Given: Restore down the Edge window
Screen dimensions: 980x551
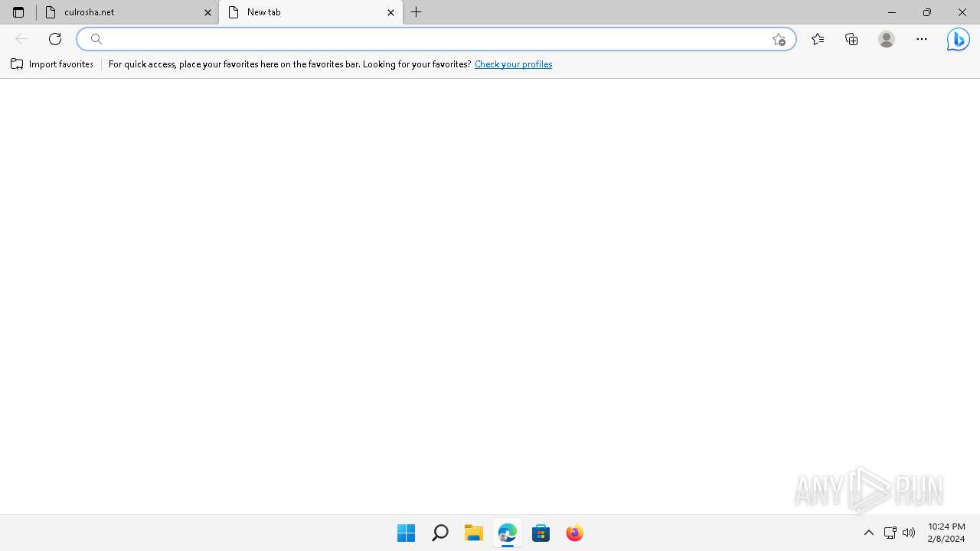Looking at the screenshot, I should click(927, 12).
